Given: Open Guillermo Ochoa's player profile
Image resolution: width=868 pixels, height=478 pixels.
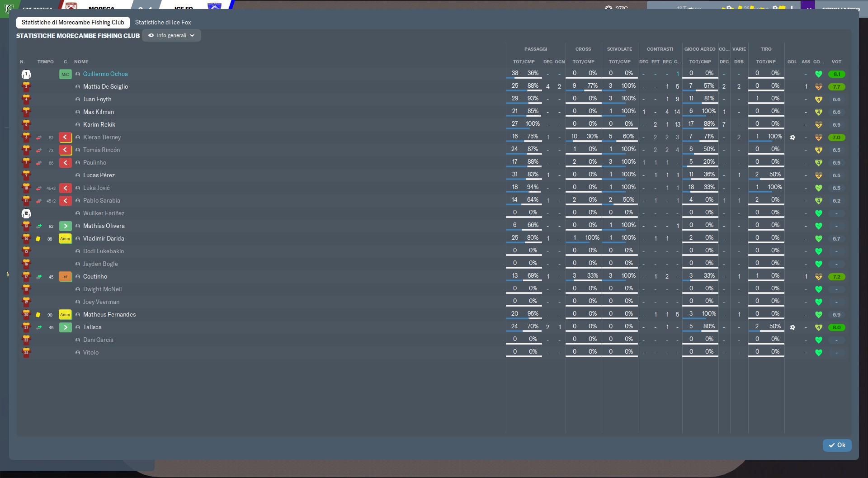Looking at the screenshot, I should click(x=105, y=74).
